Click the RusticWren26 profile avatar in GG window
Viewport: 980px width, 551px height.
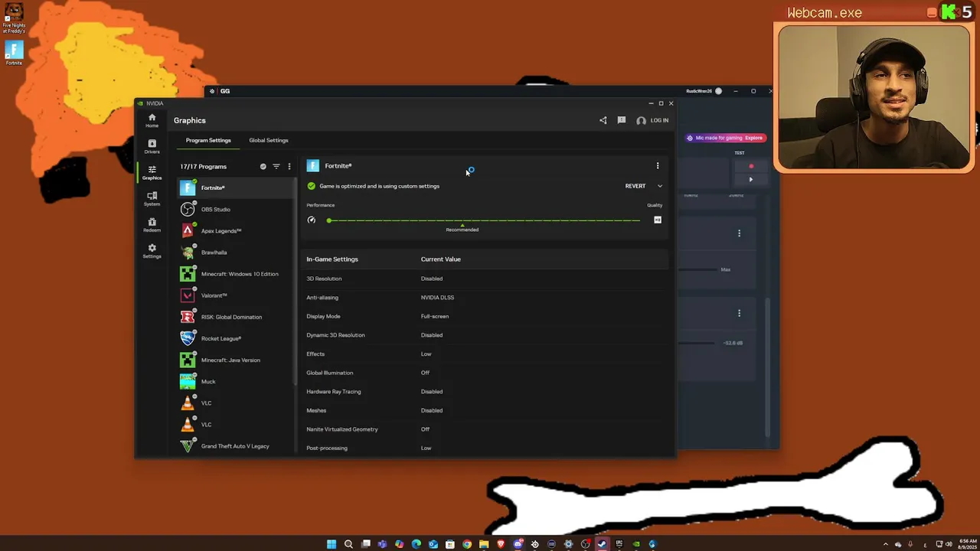tap(718, 91)
